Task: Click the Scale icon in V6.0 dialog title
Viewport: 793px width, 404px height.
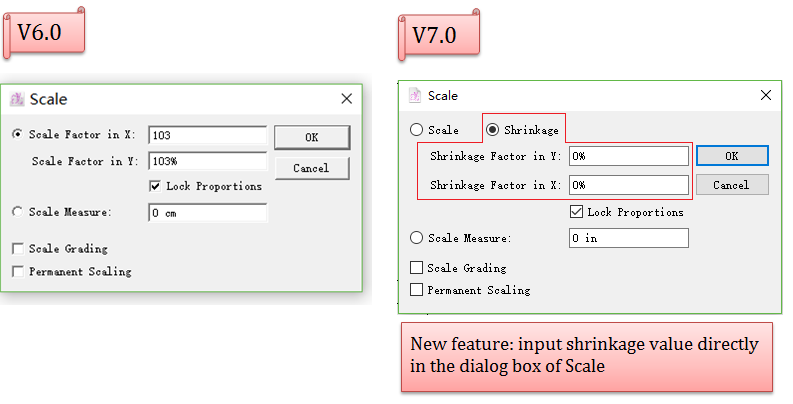Action: tap(17, 99)
